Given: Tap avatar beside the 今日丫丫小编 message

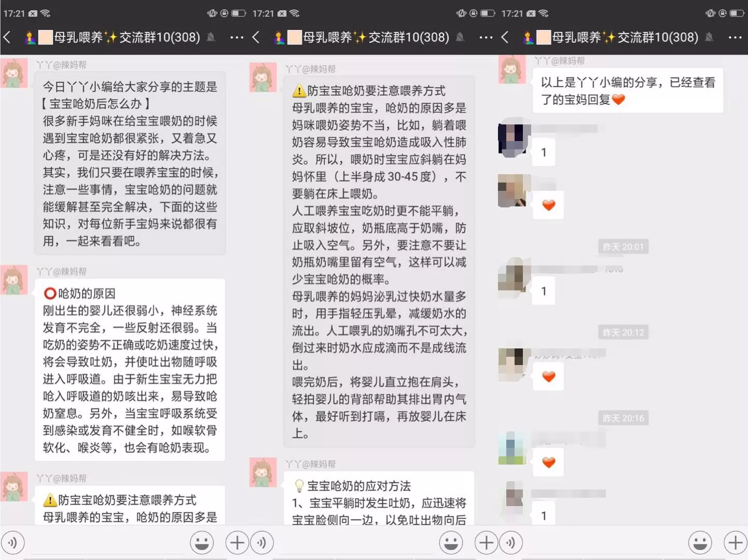Looking at the screenshot, I should pyautogui.click(x=14, y=73).
